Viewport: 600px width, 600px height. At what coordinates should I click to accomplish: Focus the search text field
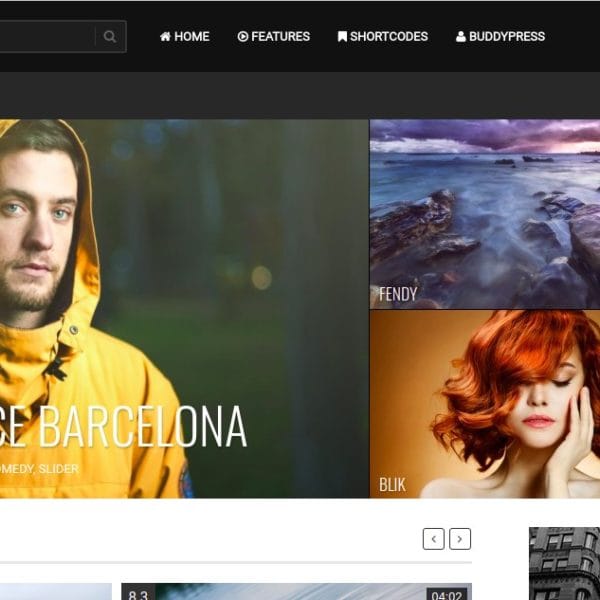pyautogui.click(x=45, y=37)
